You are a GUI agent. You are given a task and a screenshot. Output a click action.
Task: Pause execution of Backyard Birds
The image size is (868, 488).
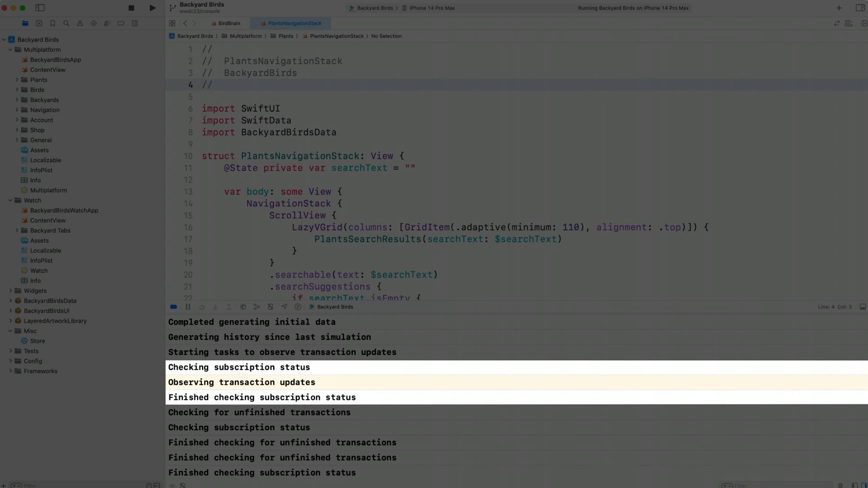(188, 307)
